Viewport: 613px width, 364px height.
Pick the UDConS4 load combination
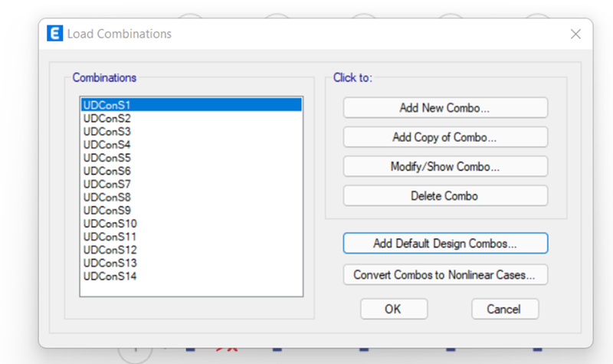coord(191,145)
